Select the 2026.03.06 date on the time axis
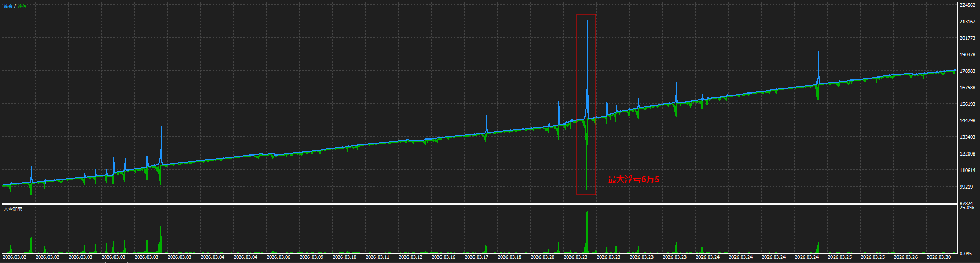The height and width of the screenshot is (263, 980). point(278,257)
